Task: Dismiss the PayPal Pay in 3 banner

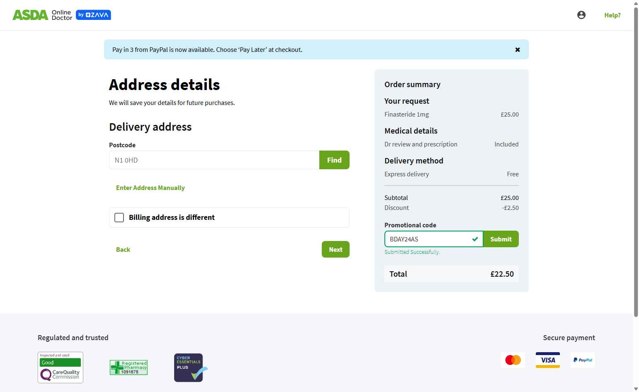Action: point(517,50)
